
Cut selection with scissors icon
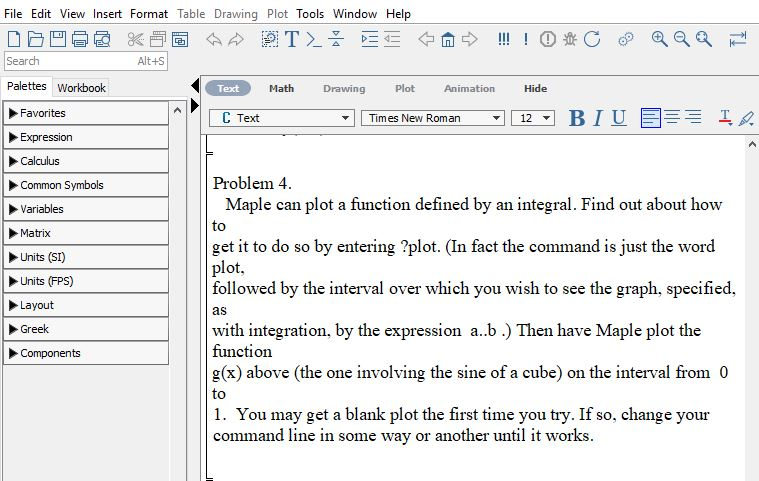(x=136, y=39)
